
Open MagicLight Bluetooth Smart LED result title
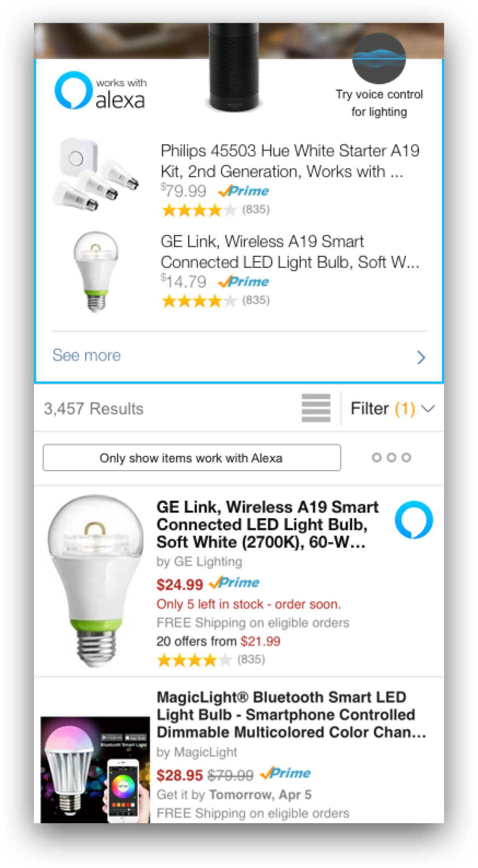coord(291,714)
